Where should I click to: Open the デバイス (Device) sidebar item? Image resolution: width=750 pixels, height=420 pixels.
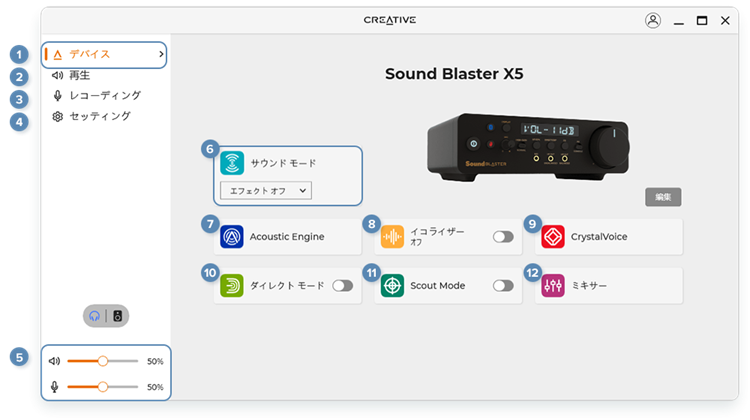[x=104, y=55]
